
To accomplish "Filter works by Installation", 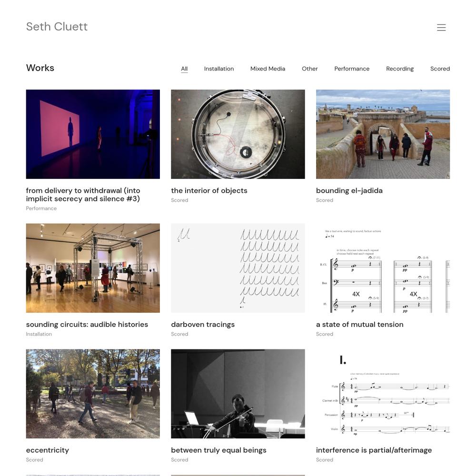I will click(x=219, y=69).
